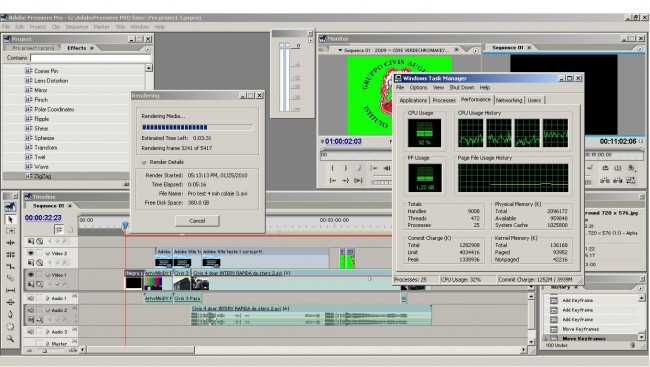The width and height of the screenshot is (650, 367).
Task: Select the Selection arrow tool
Action: 10,219
